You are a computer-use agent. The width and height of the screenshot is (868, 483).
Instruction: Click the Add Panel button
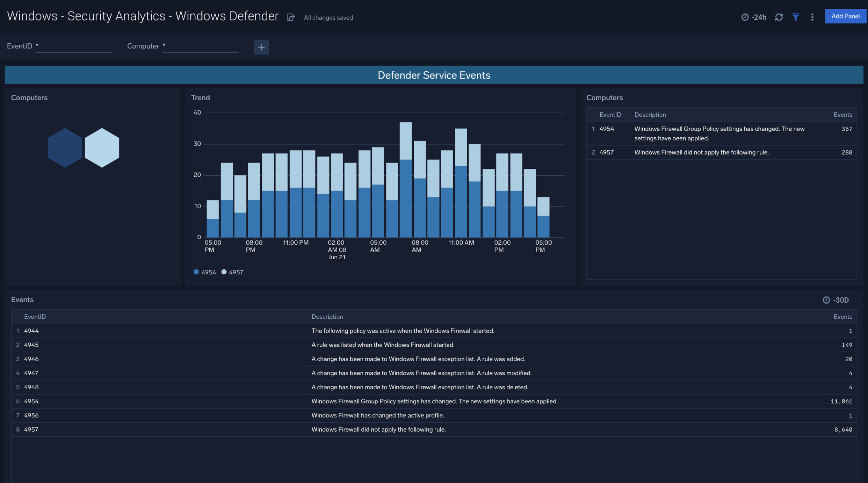pyautogui.click(x=846, y=16)
